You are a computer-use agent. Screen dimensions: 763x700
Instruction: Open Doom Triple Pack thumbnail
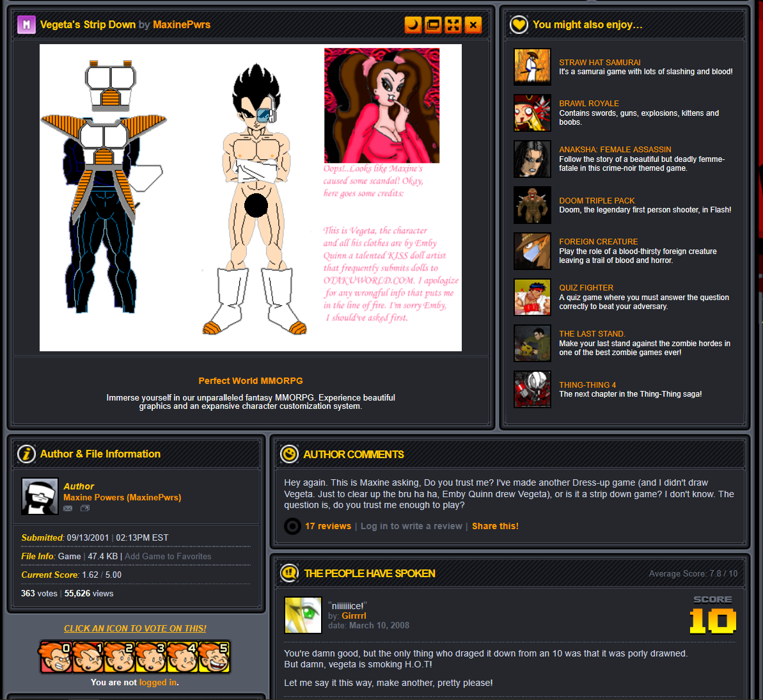(532, 205)
